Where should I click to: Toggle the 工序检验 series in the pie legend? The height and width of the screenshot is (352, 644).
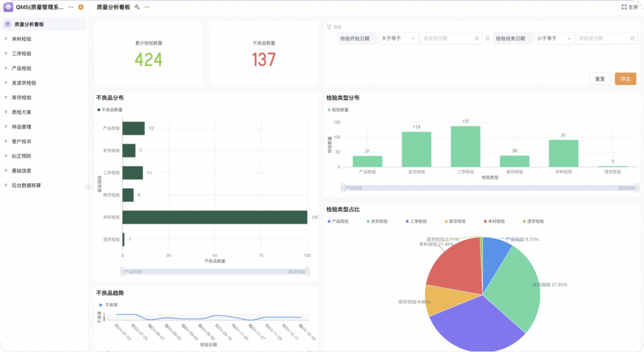[415, 222]
